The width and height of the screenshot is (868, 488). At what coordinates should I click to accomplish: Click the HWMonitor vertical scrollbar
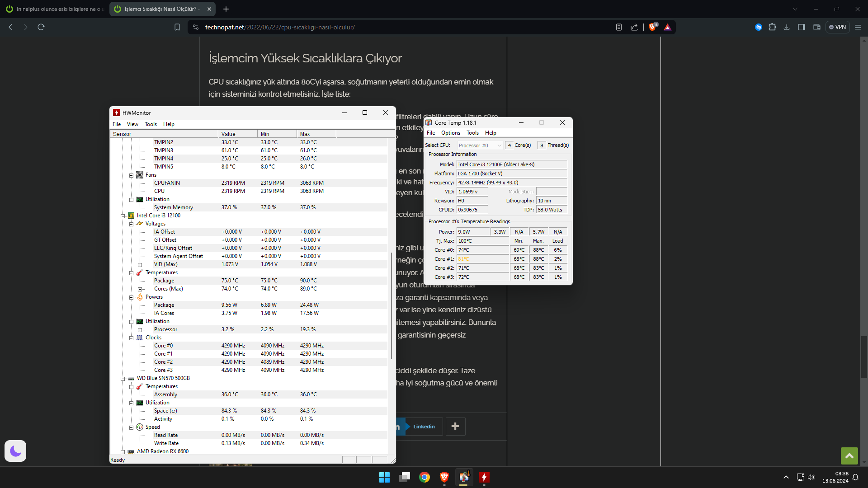point(391,305)
